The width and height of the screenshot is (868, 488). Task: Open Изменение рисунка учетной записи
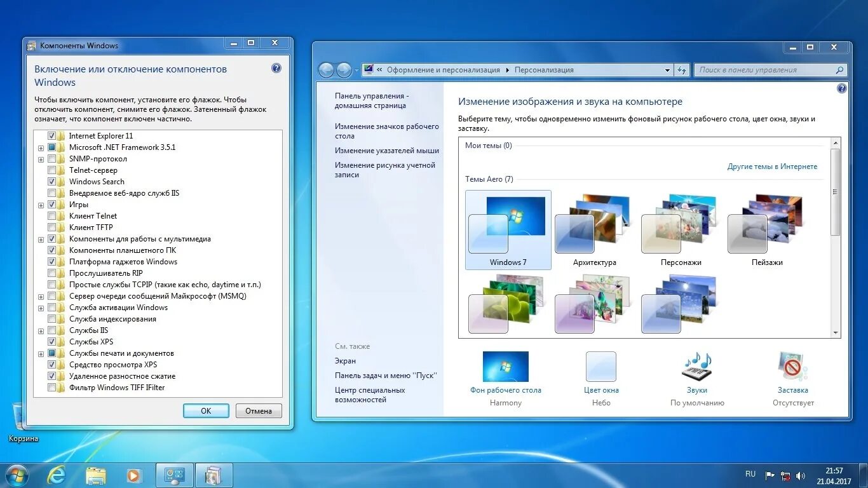tap(385, 170)
